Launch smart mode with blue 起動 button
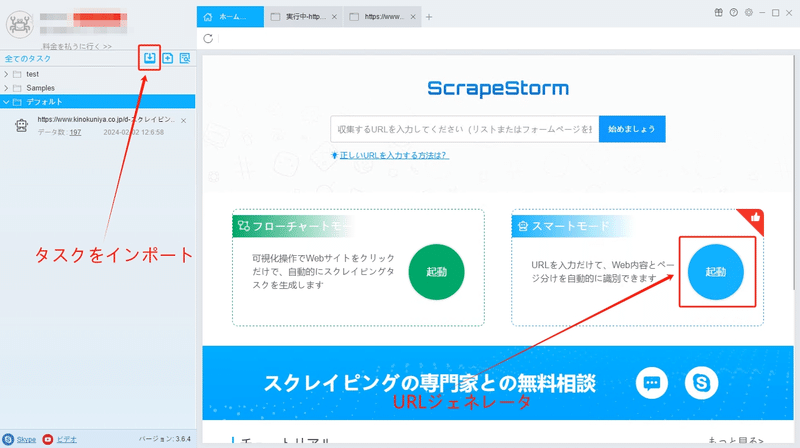Image resolution: width=800 pixels, height=448 pixels. (715, 272)
